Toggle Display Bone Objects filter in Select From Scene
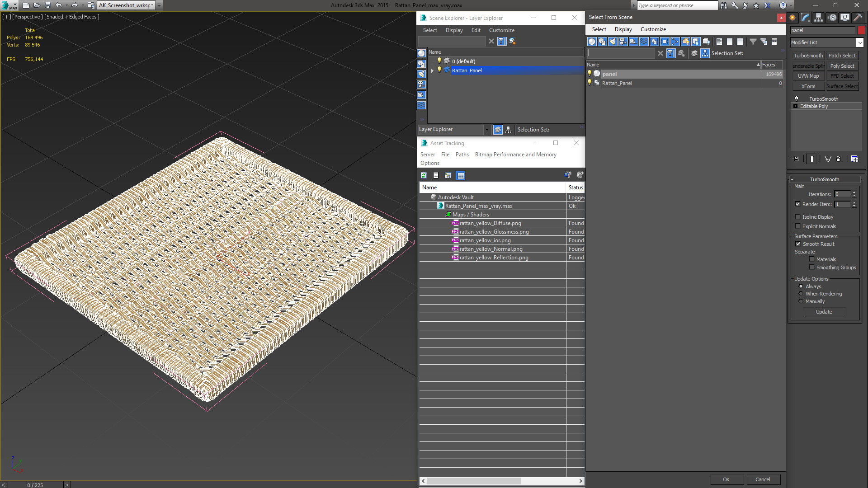Screen dimensions: 868x488 675,42
